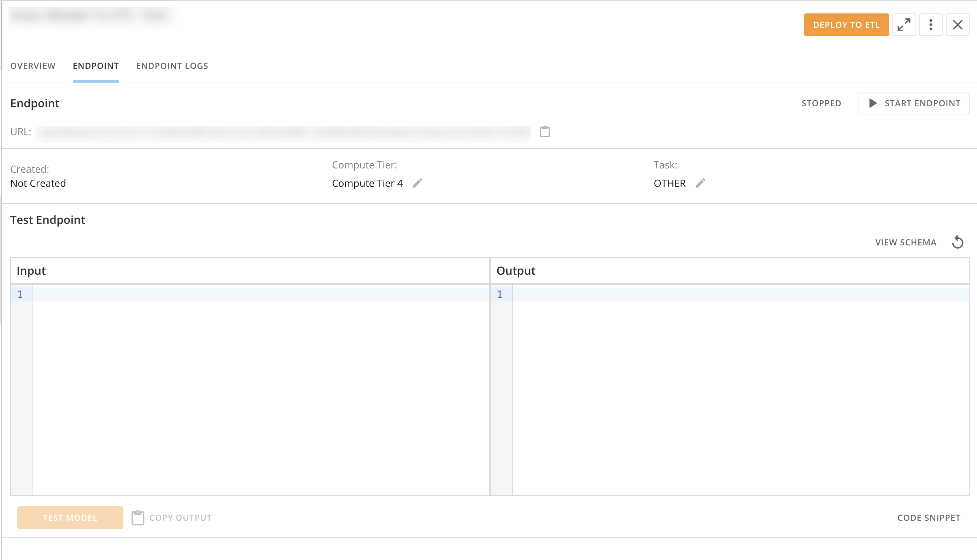Open the Code Snippet view
This screenshot has width=977, height=560.
(x=929, y=517)
